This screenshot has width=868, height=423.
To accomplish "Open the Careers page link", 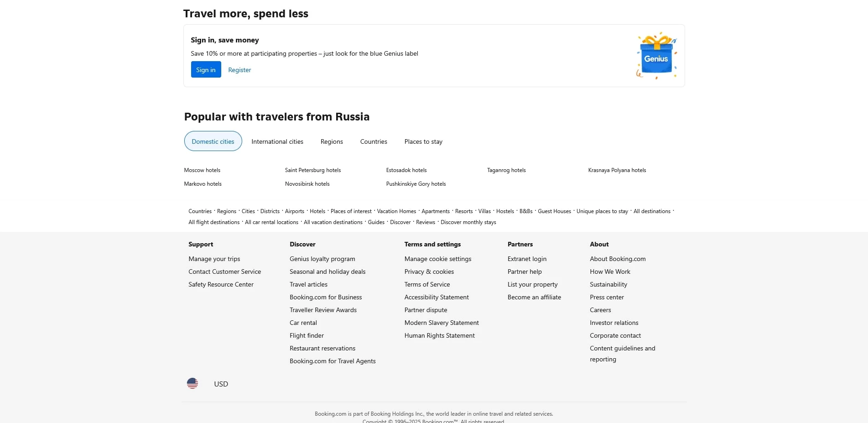I will (600, 310).
